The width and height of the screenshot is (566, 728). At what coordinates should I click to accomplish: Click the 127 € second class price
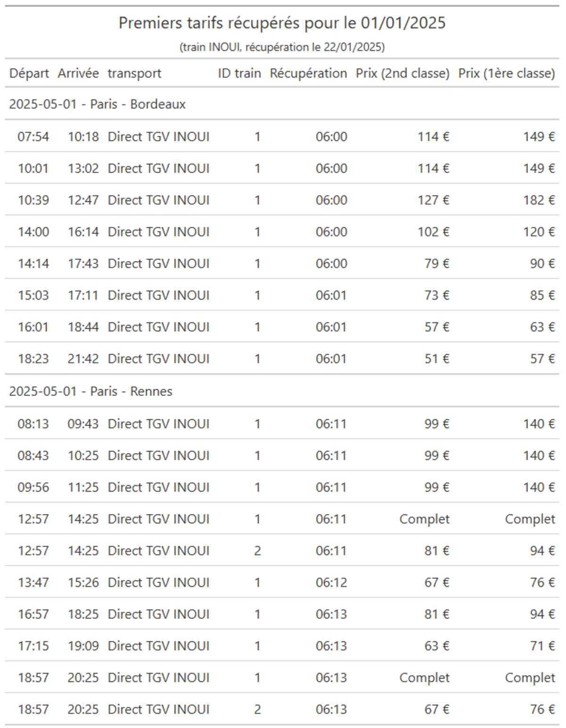coord(433,200)
